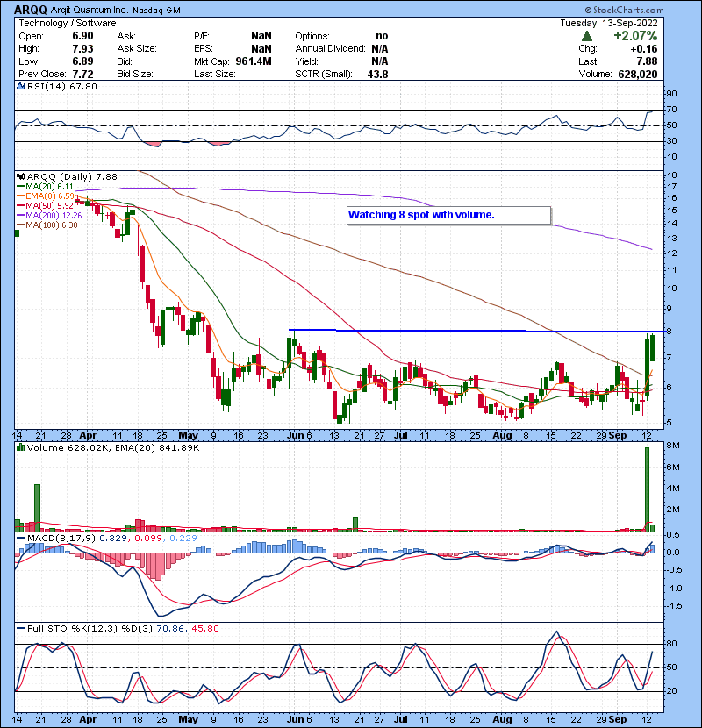
Task: Click the candlestick icon beside ARQQ (Daily)
Action: (21, 176)
